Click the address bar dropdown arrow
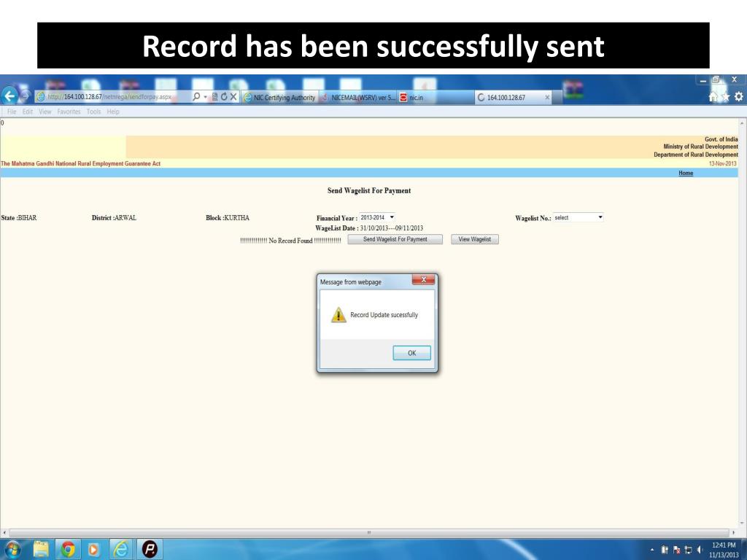Viewport: 747px width, 560px height. tap(205, 97)
